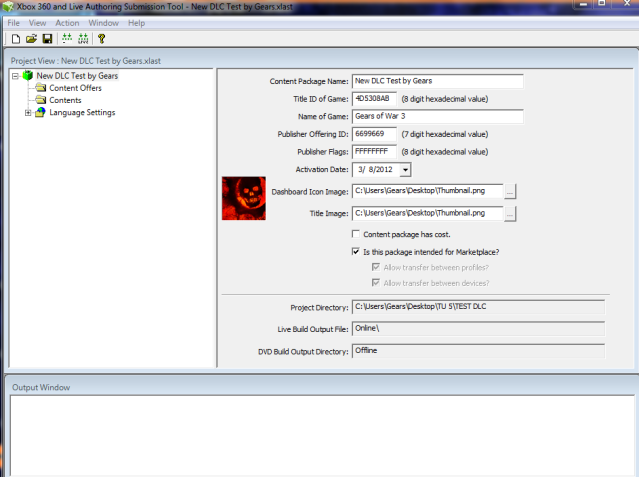Enable 'Content package has cost' checkbox
The height and width of the screenshot is (477, 639).
(x=356, y=234)
